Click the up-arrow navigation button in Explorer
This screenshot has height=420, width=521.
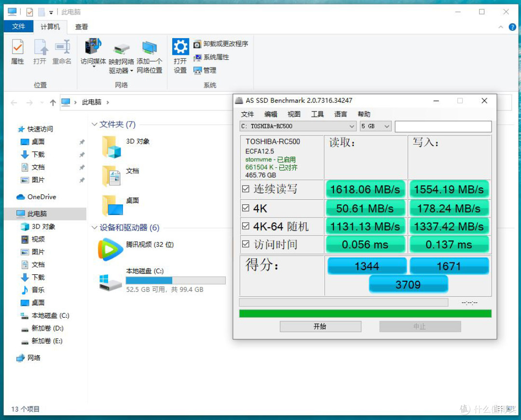[x=53, y=103]
